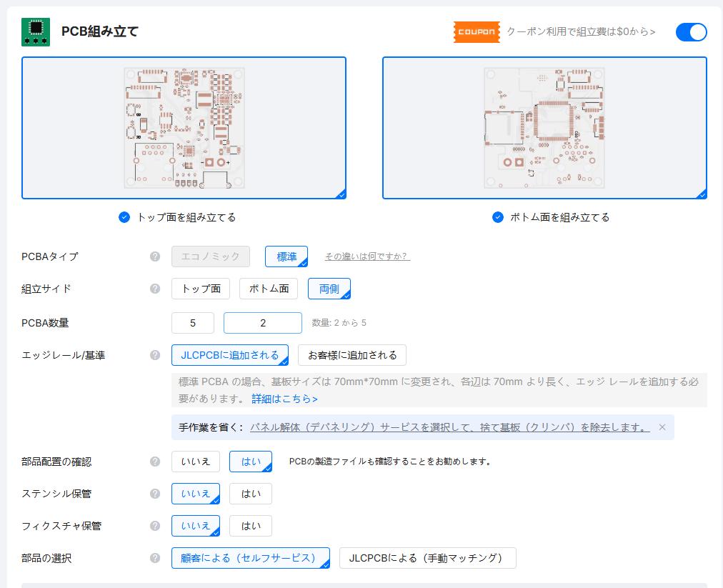Dismiss the 手作業を省く notice
This screenshot has width=723, height=588.
[662, 427]
